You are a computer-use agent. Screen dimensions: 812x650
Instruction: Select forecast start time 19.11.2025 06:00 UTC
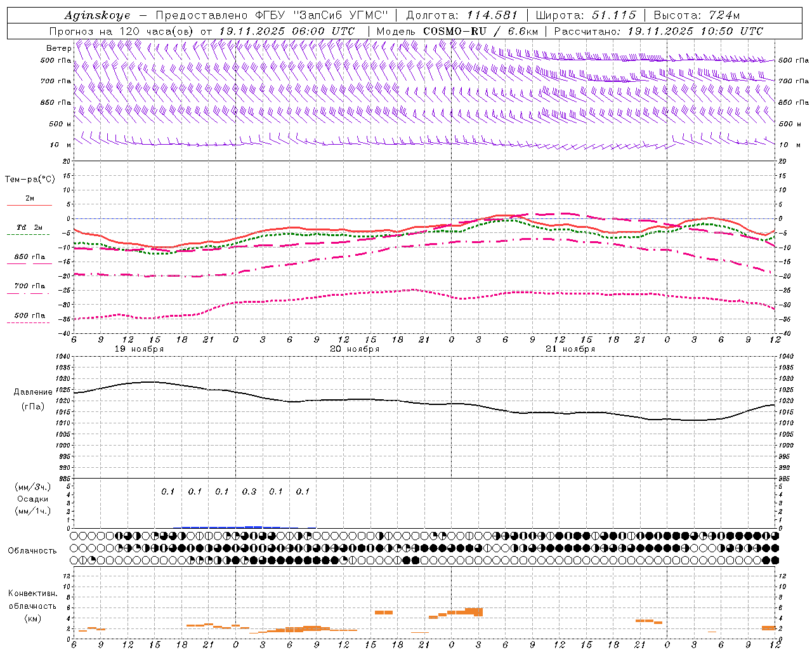[x=287, y=31]
